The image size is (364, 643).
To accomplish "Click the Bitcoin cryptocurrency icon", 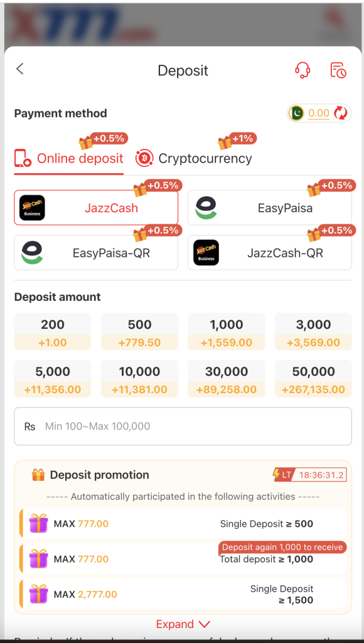I will [144, 158].
